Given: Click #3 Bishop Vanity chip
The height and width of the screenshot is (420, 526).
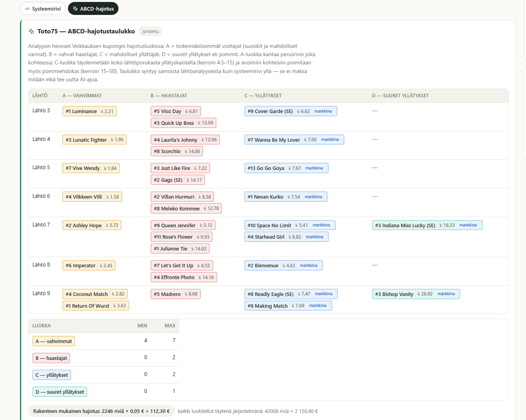Looking at the screenshot, I should [x=416, y=294].
